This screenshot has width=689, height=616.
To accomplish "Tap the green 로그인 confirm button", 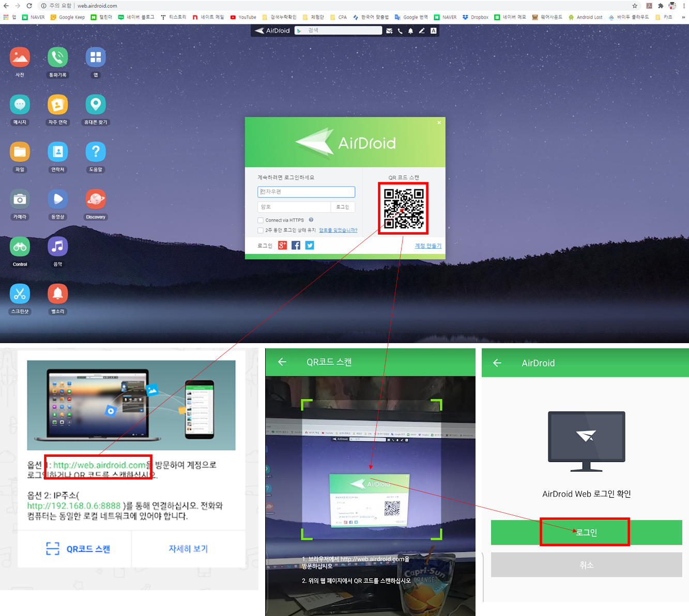I will [x=587, y=532].
